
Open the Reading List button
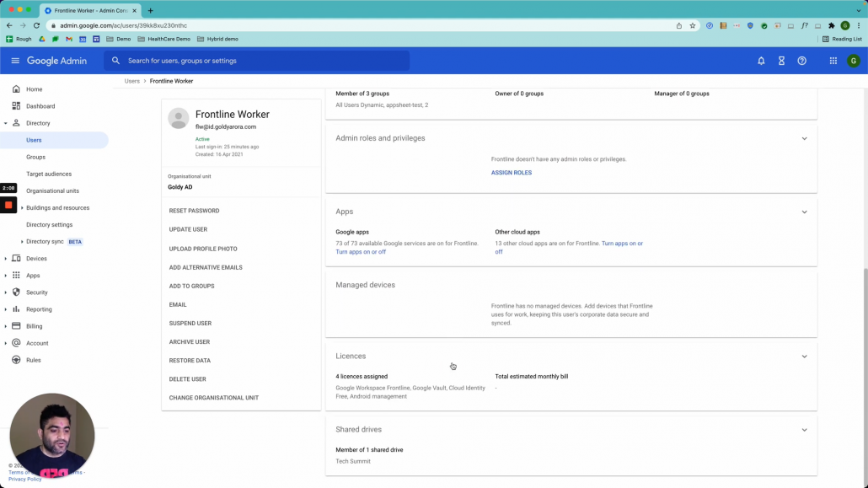point(842,39)
